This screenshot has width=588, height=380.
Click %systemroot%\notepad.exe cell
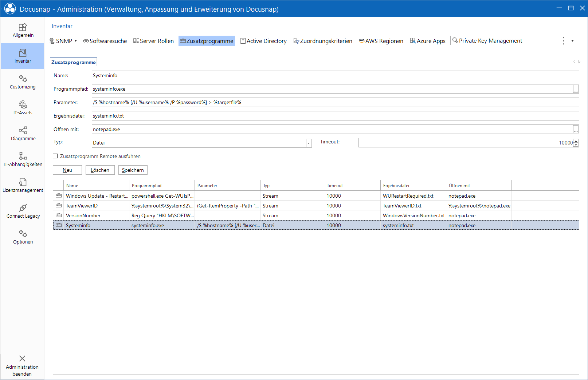[x=479, y=206]
